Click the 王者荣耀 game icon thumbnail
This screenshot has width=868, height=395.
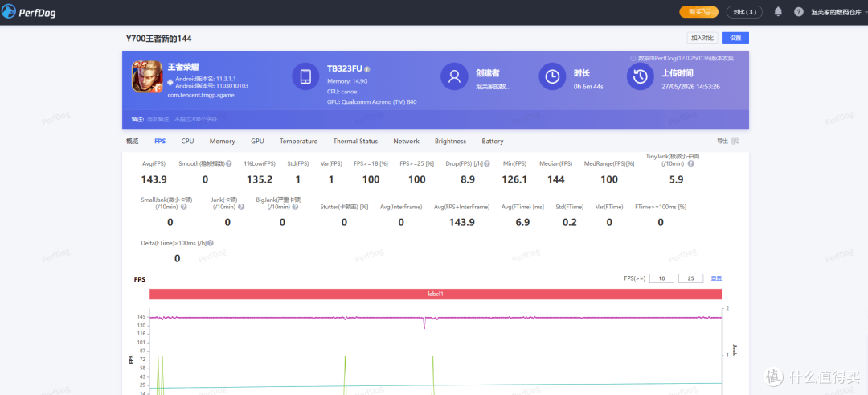click(x=147, y=76)
